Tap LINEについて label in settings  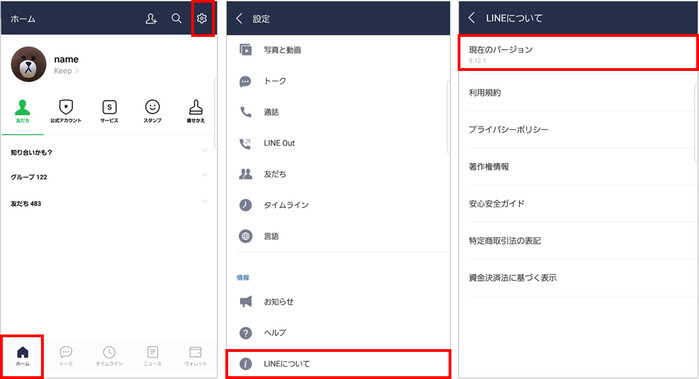(287, 364)
